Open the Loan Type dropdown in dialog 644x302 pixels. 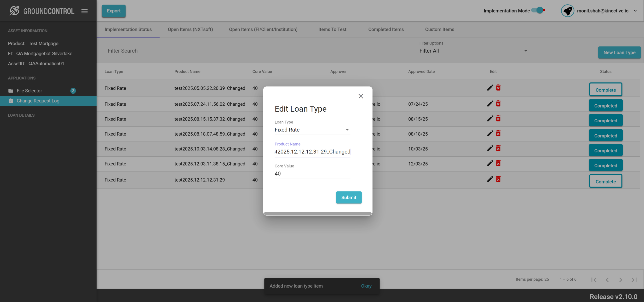[312, 130]
